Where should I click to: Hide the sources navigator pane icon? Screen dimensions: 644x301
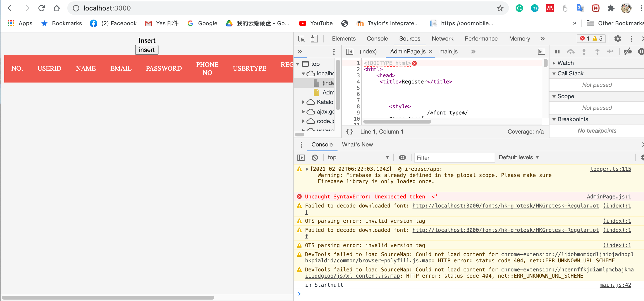pyautogui.click(x=349, y=52)
